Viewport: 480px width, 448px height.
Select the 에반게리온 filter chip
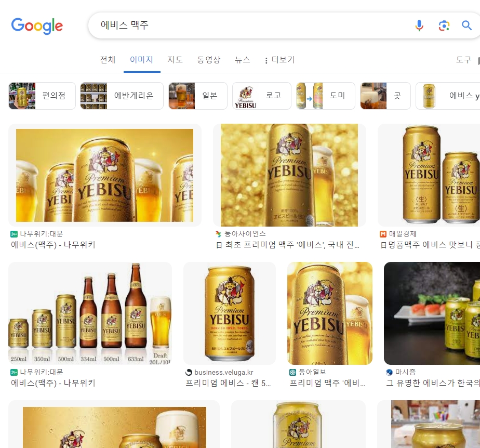click(121, 96)
